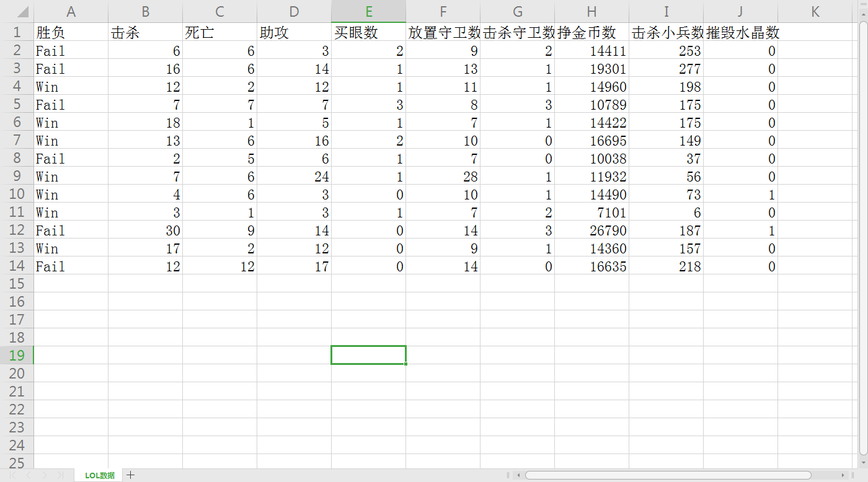The image size is (868, 482).
Task: Jump to last sheet with navigation arrow
Action: [60, 475]
